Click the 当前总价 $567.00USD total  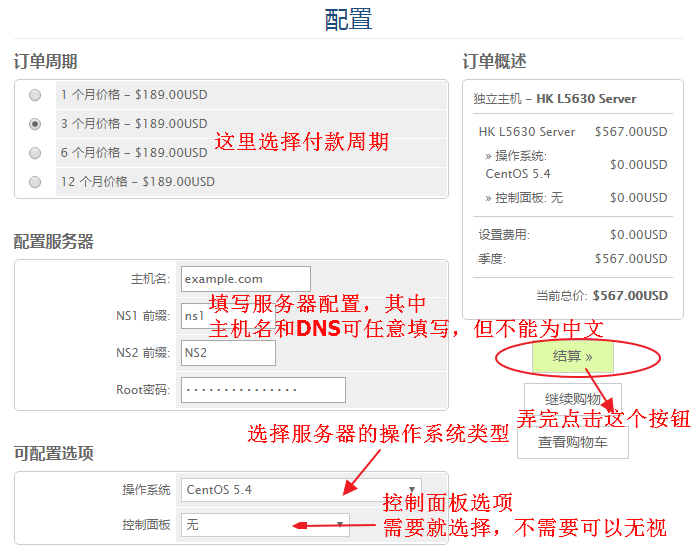[x=630, y=296]
